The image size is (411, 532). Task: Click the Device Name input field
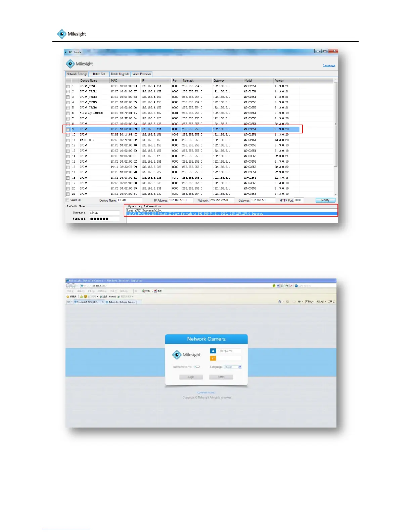click(x=130, y=200)
